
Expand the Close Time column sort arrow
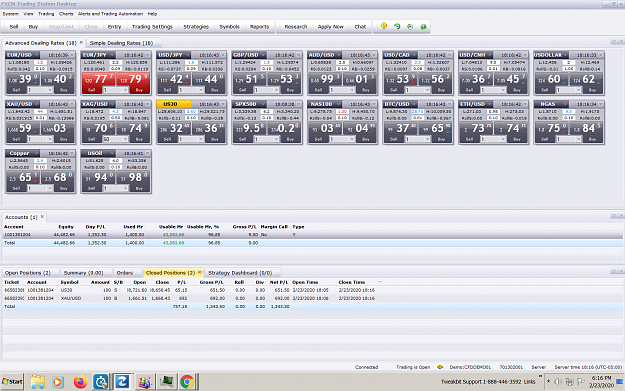[379, 282]
